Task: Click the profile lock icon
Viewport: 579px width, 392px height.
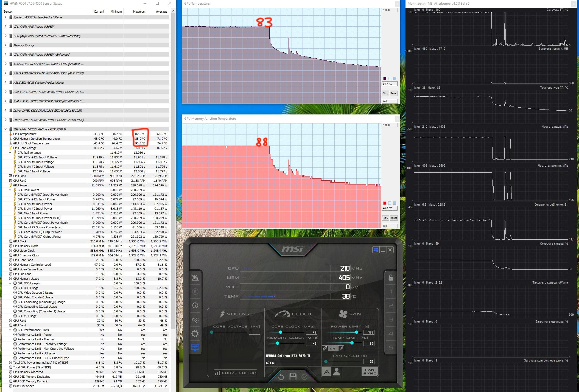Action: click(x=391, y=278)
